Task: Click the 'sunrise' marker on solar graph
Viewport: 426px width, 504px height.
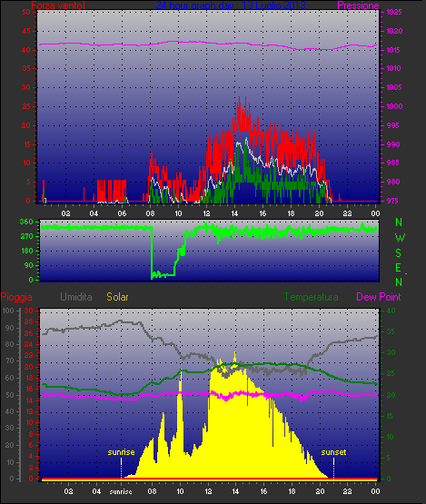Action: tap(121, 452)
